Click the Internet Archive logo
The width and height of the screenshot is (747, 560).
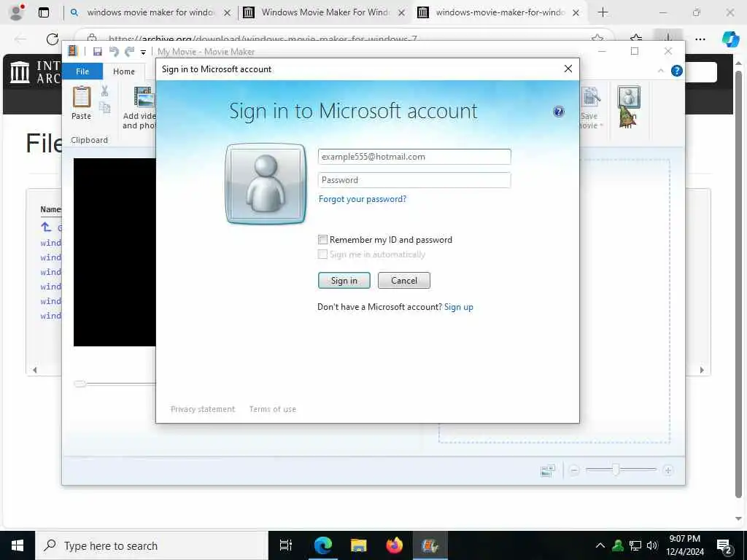pyautogui.click(x=20, y=72)
